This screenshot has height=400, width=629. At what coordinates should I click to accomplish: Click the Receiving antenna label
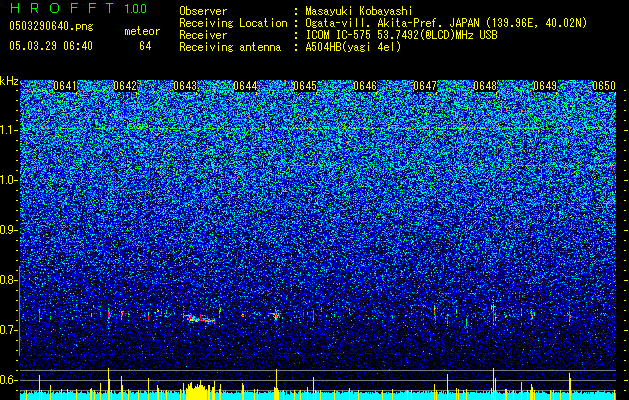[230, 47]
